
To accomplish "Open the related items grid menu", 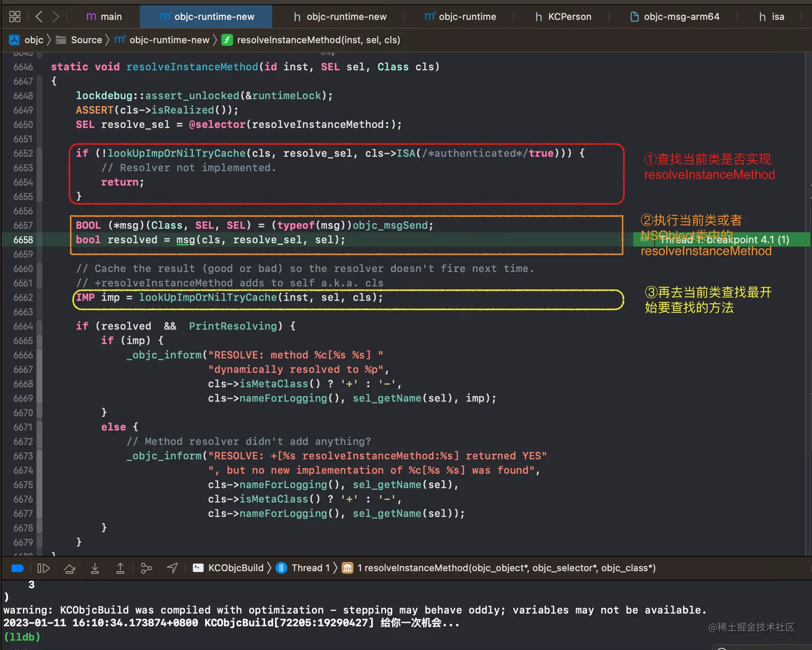I will 15,17.
